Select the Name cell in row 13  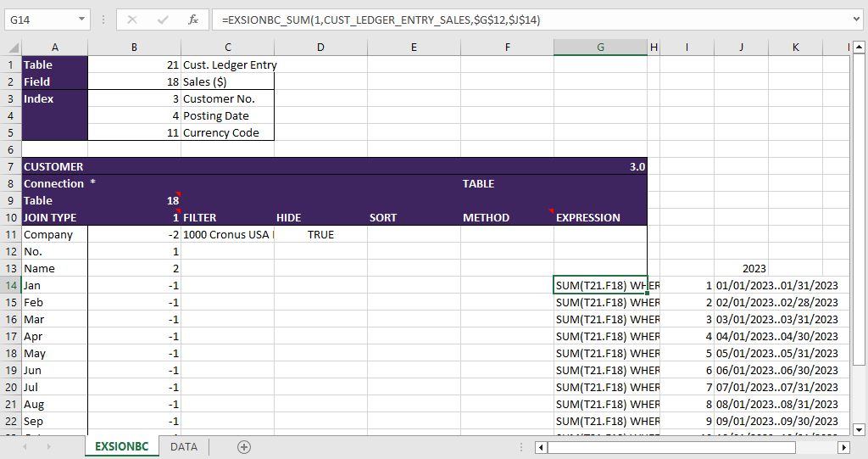55,269
